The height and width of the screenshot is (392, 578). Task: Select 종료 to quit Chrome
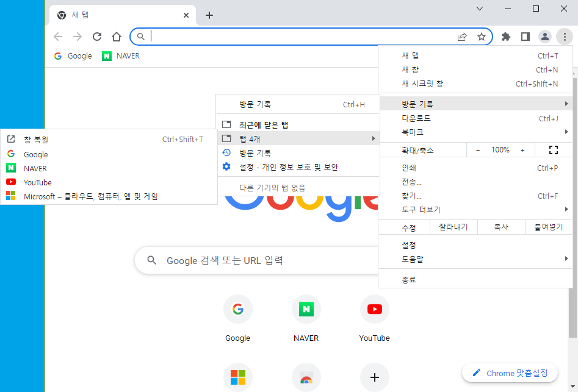pyautogui.click(x=475, y=279)
